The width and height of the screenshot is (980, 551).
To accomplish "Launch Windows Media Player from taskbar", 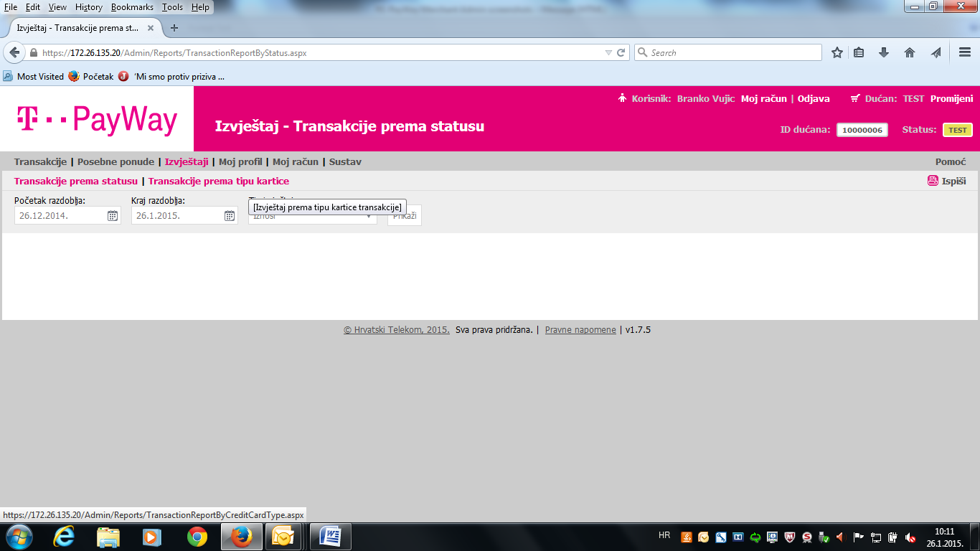I will 152,537.
